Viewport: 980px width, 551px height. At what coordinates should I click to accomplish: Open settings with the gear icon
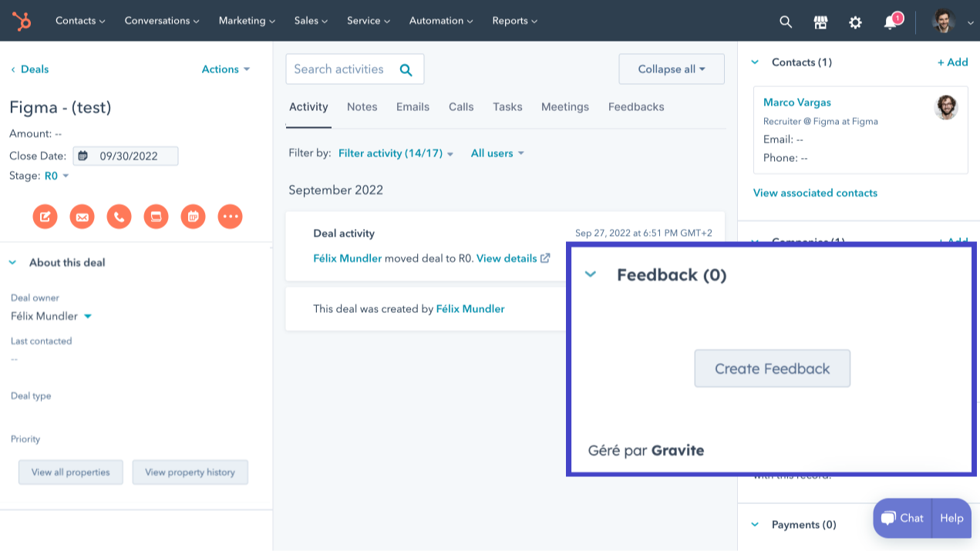[x=855, y=22]
